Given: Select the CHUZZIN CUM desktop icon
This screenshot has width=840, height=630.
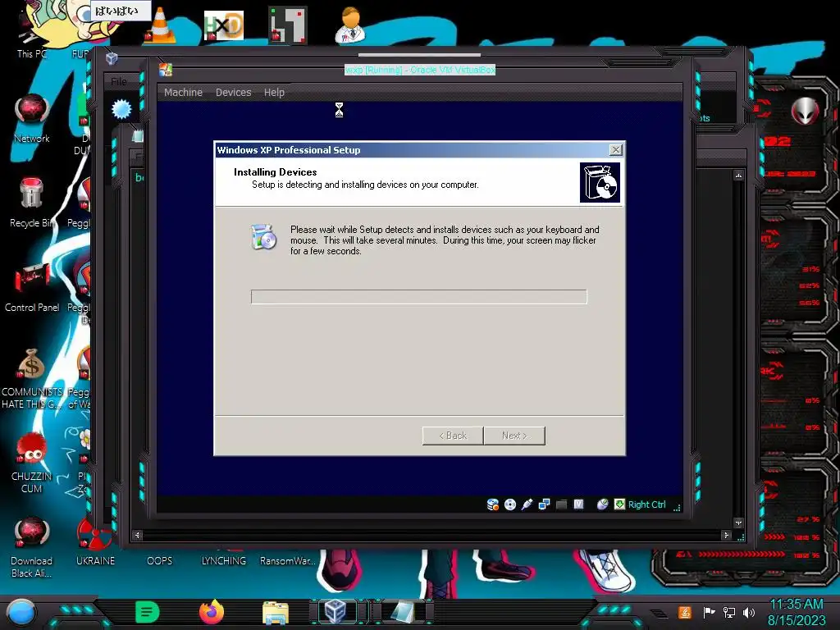Looking at the screenshot, I should coord(32,463).
